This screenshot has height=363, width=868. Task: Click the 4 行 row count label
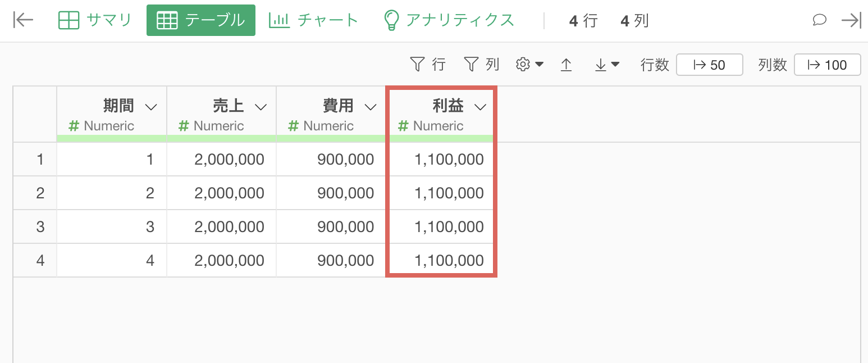point(583,21)
